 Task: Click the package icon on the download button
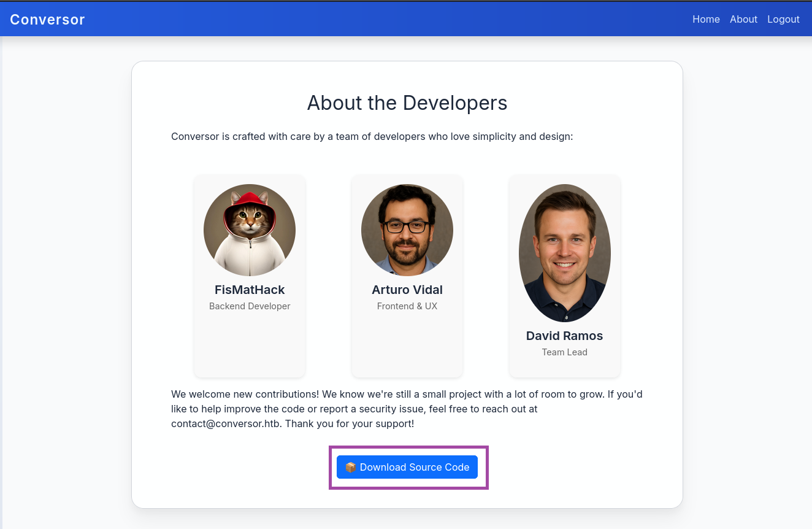click(351, 468)
